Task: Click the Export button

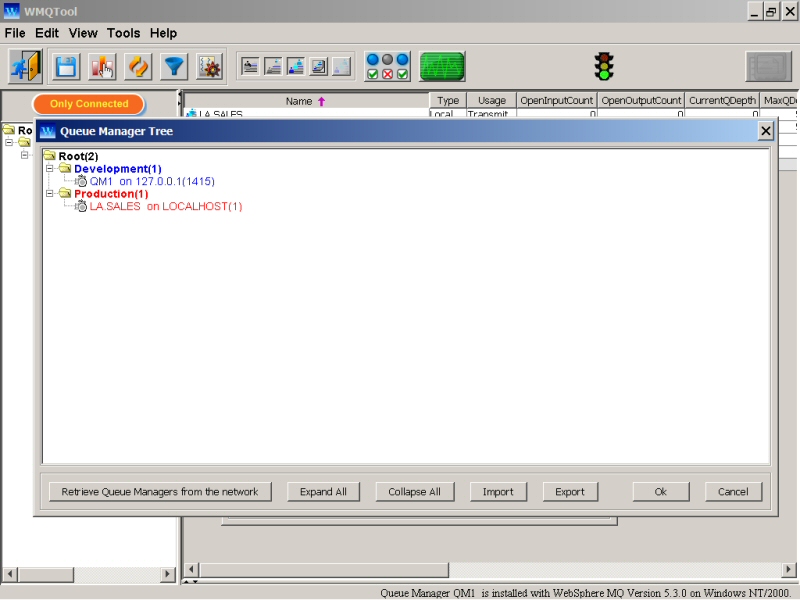Action: point(570,492)
